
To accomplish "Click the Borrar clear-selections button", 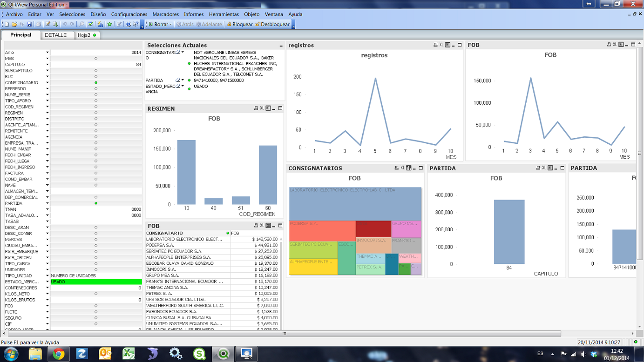I will pyautogui.click(x=158, y=24).
